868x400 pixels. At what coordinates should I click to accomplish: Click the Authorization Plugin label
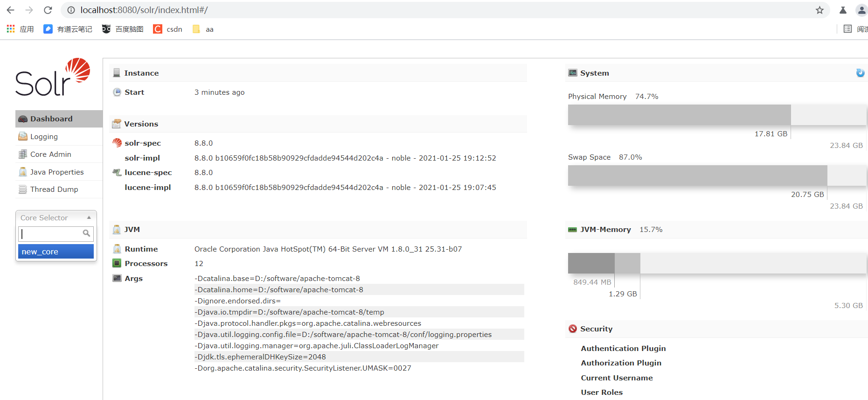pos(621,363)
